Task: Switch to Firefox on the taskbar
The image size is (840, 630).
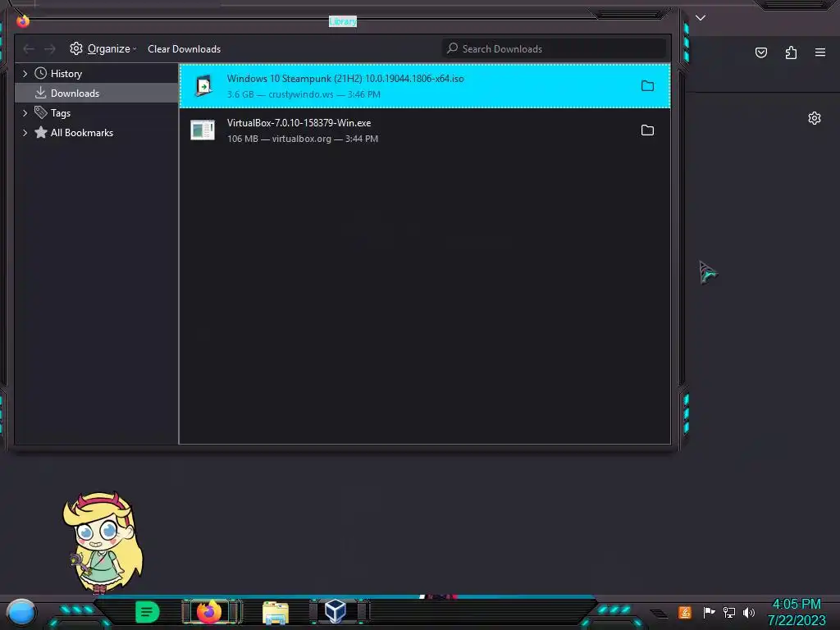Action: click(x=209, y=611)
